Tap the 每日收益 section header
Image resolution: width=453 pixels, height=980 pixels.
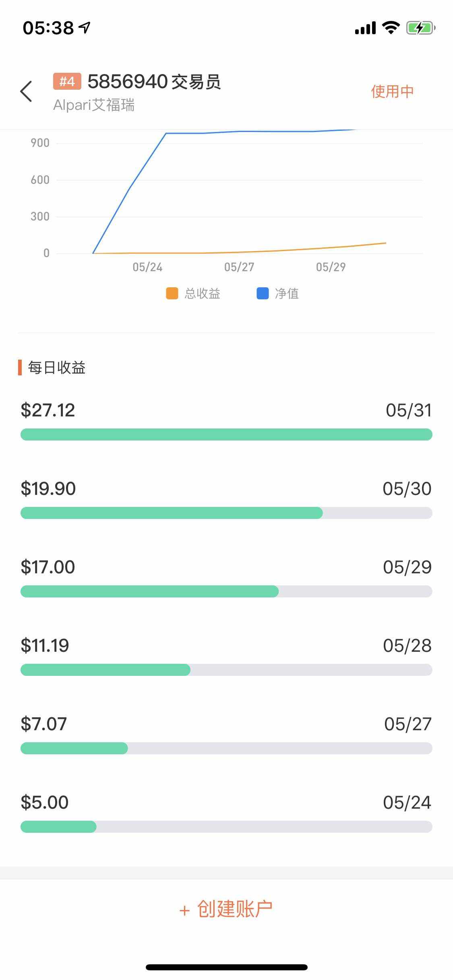click(x=56, y=368)
